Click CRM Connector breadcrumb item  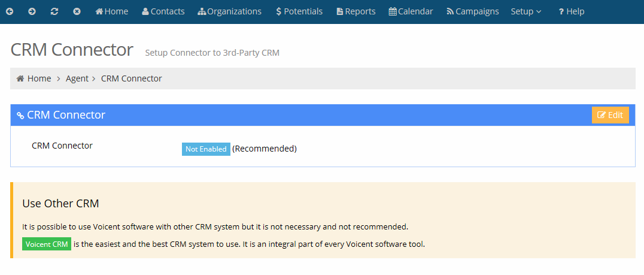(132, 78)
